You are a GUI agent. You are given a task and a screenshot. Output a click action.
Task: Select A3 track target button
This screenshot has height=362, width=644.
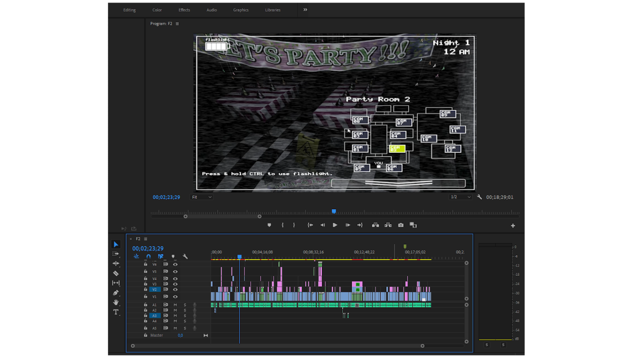tap(155, 315)
